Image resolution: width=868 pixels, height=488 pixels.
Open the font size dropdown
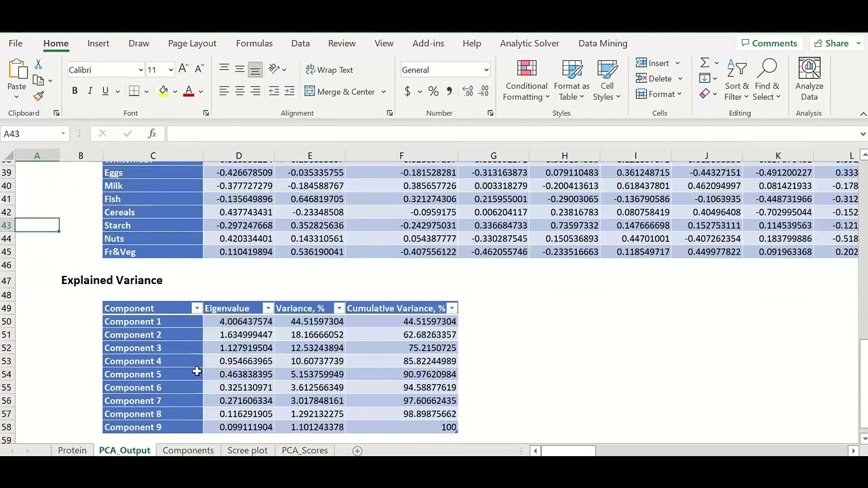(170, 70)
